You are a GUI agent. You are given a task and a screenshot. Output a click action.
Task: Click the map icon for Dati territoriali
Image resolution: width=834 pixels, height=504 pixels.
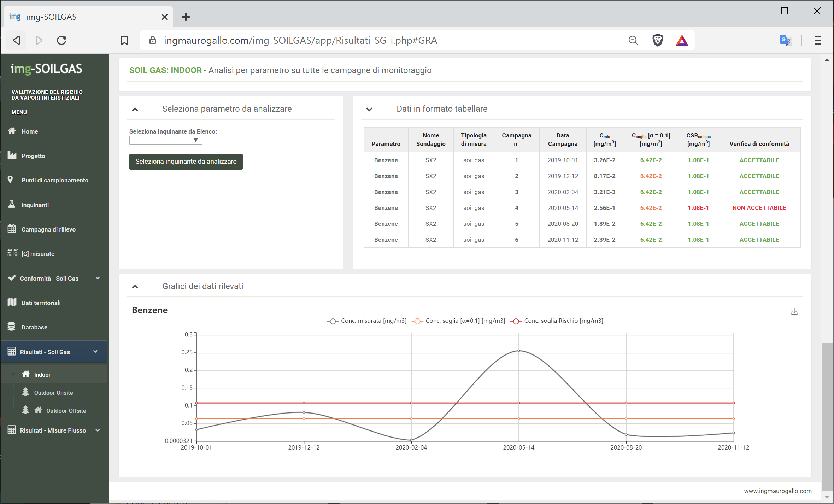(x=12, y=302)
